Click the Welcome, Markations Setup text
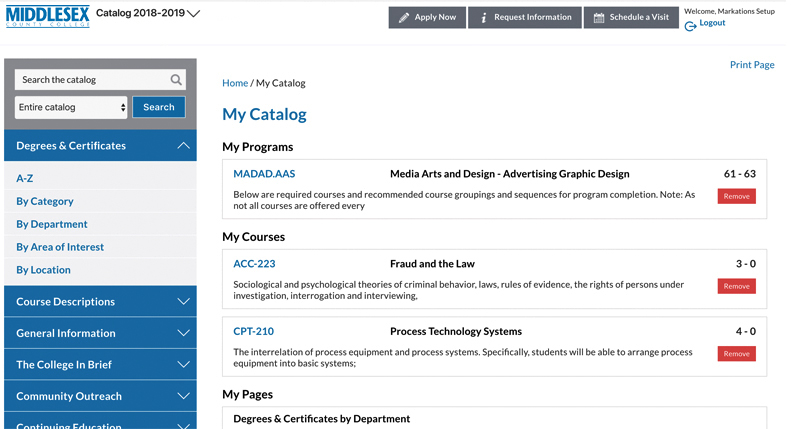The image size is (795, 429). click(x=729, y=11)
